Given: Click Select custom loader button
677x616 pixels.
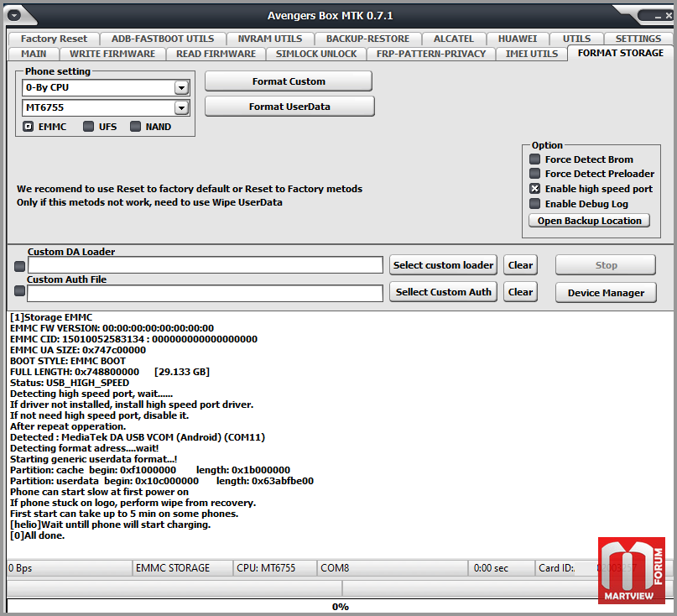Looking at the screenshot, I should 443,265.
